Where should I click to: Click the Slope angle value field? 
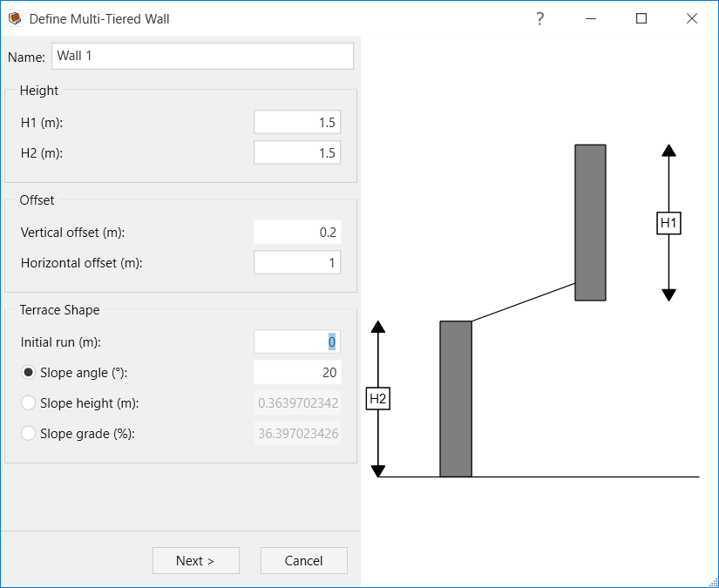(297, 373)
